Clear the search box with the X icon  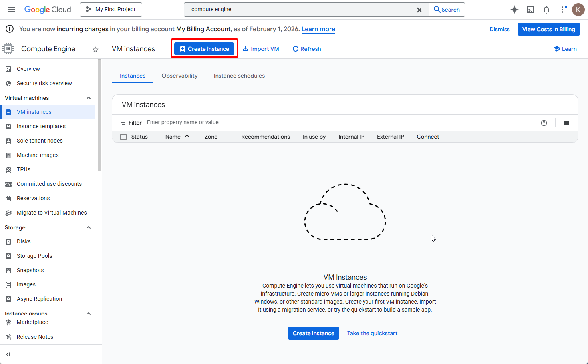click(x=419, y=10)
